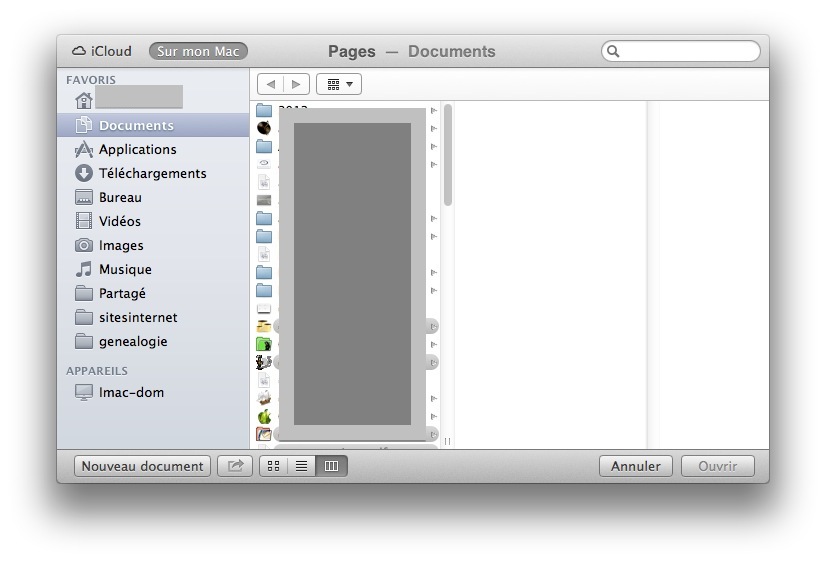Click the Nouveau document button
This screenshot has height=562, width=826.
point(142,466)
